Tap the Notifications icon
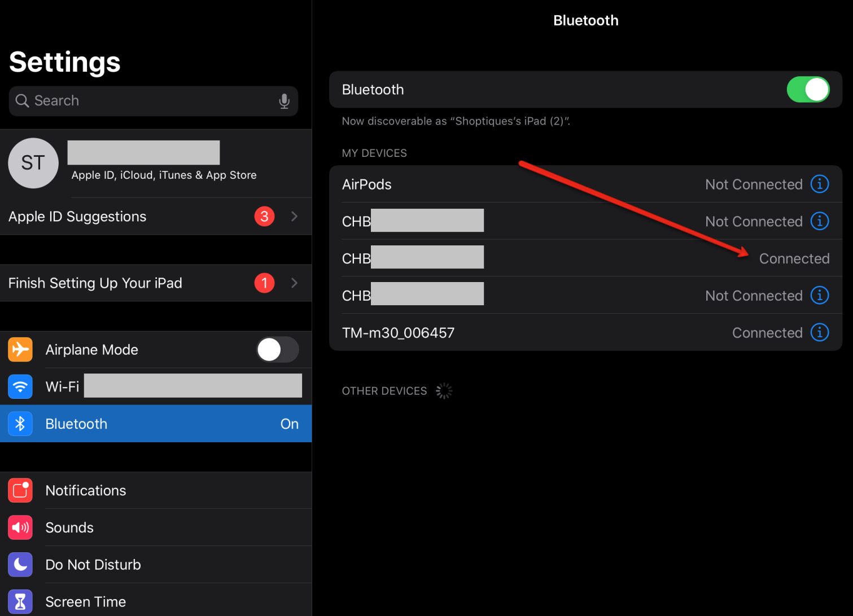 pyautogui.click(x=20, y=490)
